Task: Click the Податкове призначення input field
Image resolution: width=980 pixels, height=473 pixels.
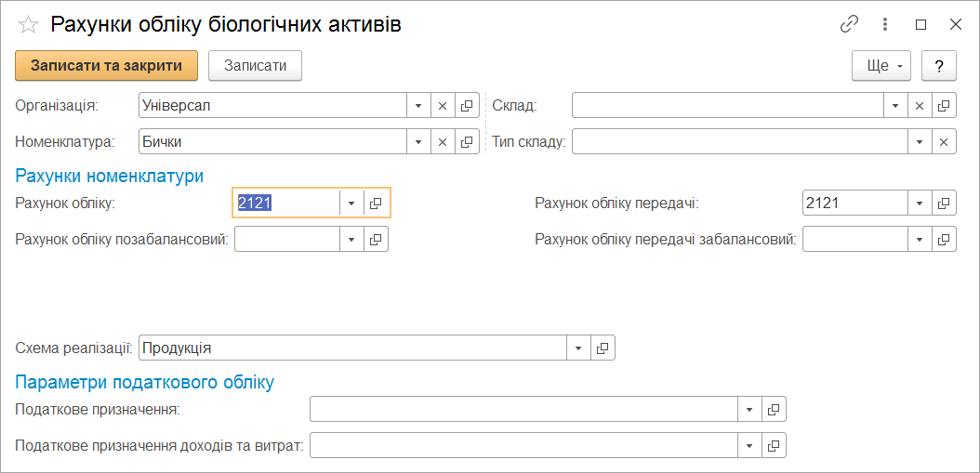Action: 523,409
